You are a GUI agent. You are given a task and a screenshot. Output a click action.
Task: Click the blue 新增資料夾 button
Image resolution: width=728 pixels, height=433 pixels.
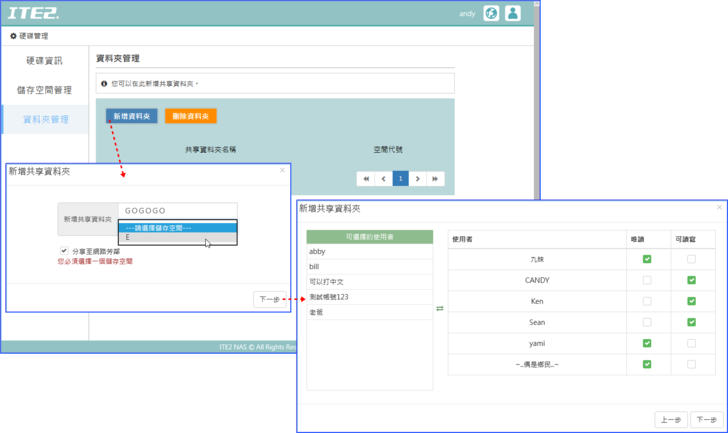click(x=131, y=116)
